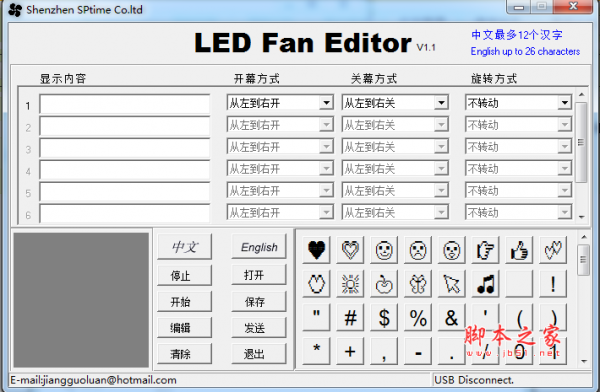Click the E-mail:jiangguoluan@hotmail.com status text
Viewport: 600px width, 392px height.
click(x=93, y=380)
